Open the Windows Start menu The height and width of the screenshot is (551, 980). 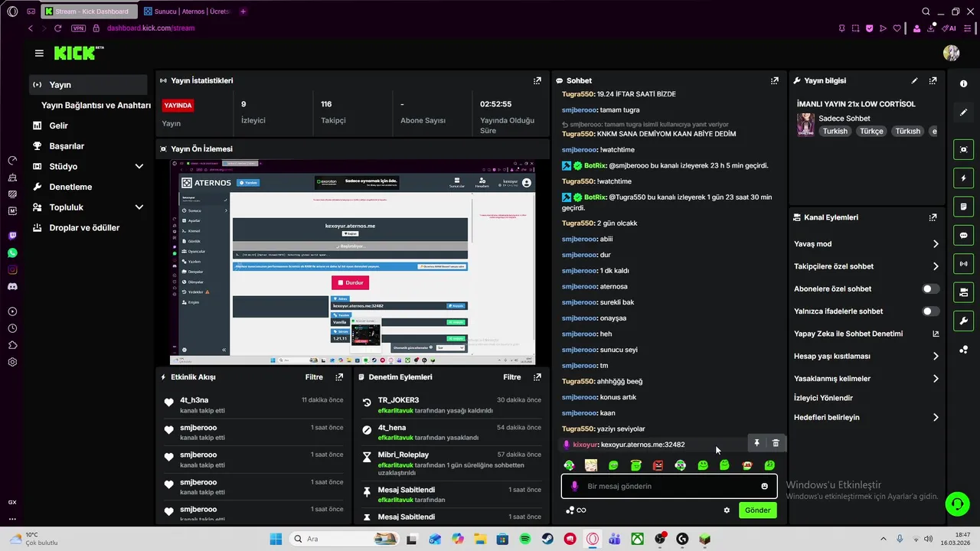(x=276, y=540)
